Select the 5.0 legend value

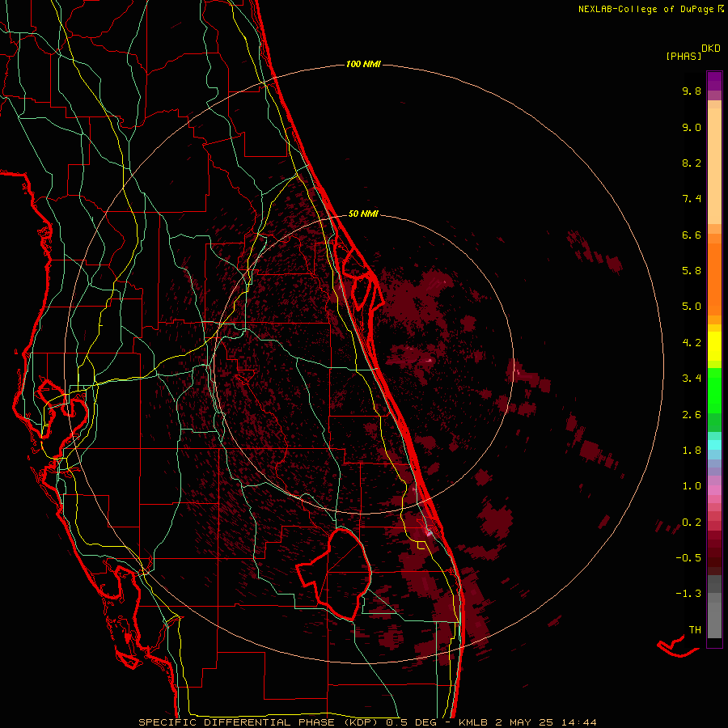692,307
